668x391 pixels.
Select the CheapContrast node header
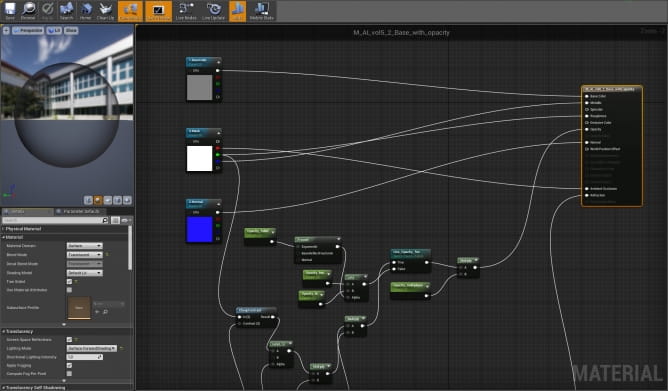pos(256,310)
